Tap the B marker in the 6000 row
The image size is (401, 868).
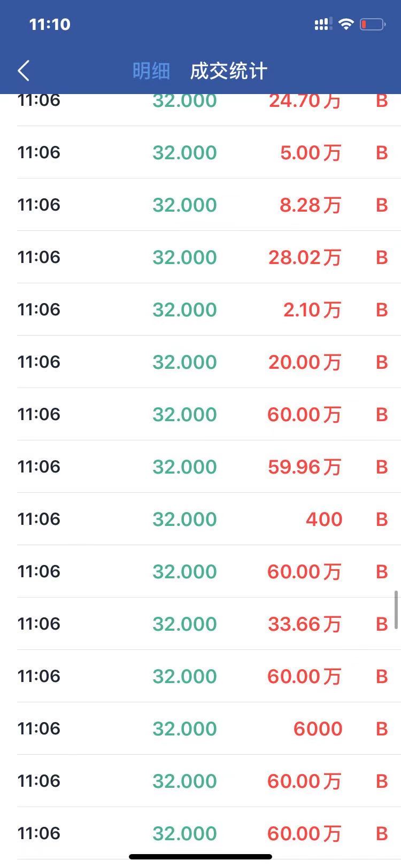[x=381, y=728]
